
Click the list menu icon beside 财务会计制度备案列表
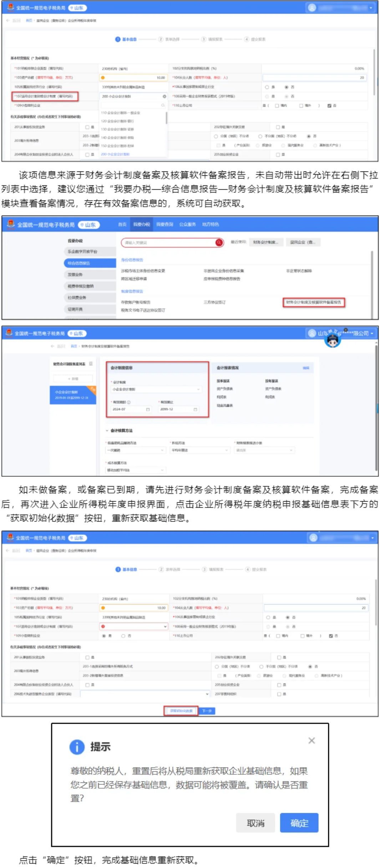[x=91, y=364]
